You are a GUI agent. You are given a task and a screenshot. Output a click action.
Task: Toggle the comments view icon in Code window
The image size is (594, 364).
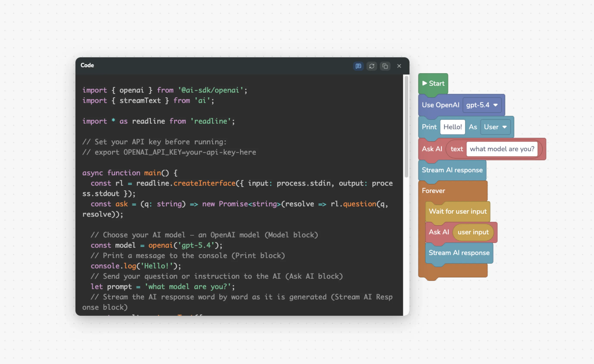(358, 66)
